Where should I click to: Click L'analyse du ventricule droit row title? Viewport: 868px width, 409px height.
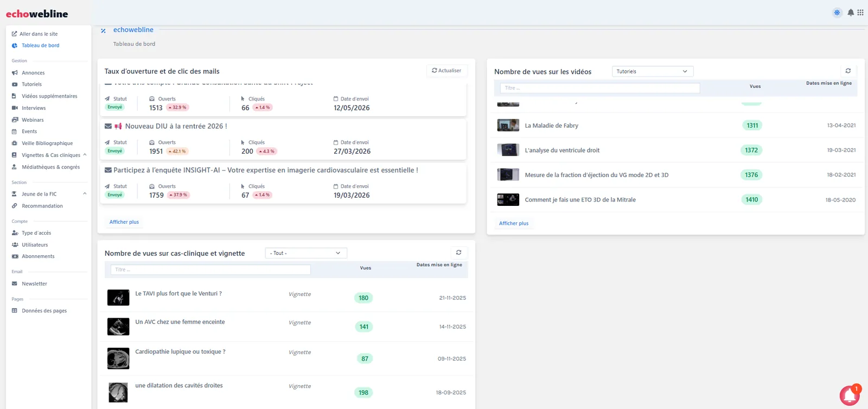[x=562, y=150]
